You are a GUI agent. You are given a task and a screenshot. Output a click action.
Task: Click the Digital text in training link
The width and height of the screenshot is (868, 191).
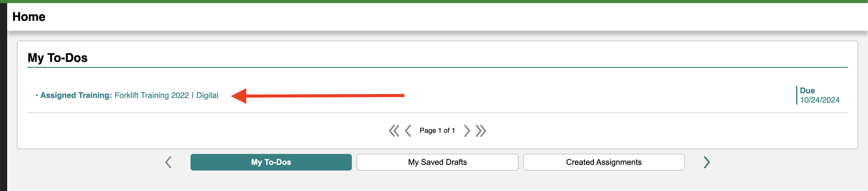(207, 95)
